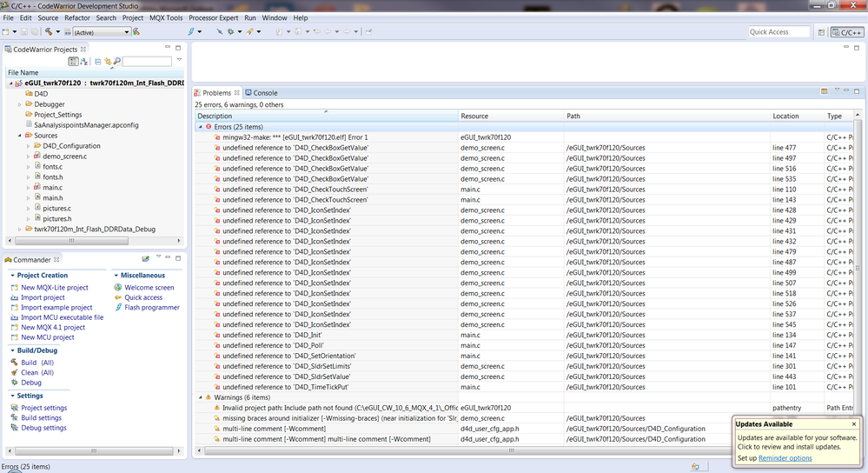This screenshot has height=473, width=868.
Task: Click the Projects panel filter text box
Action: (x=147, y=62)
